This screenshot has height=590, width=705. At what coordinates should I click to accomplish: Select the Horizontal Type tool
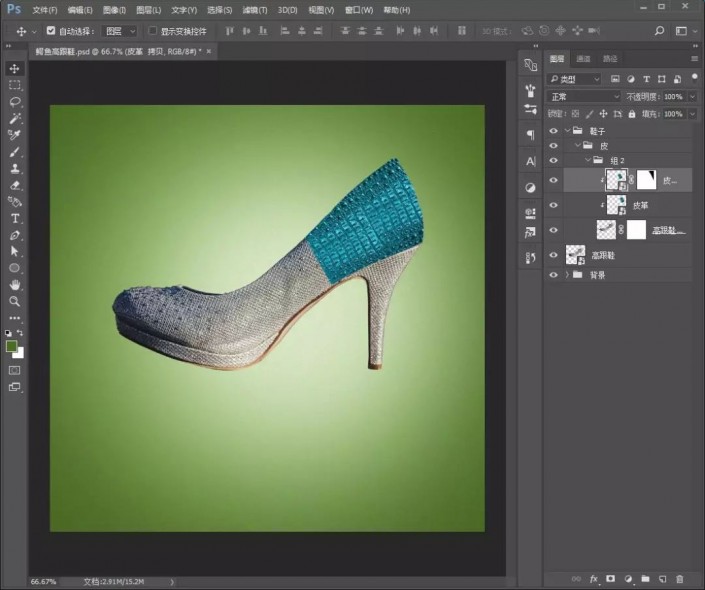[14, 219]
